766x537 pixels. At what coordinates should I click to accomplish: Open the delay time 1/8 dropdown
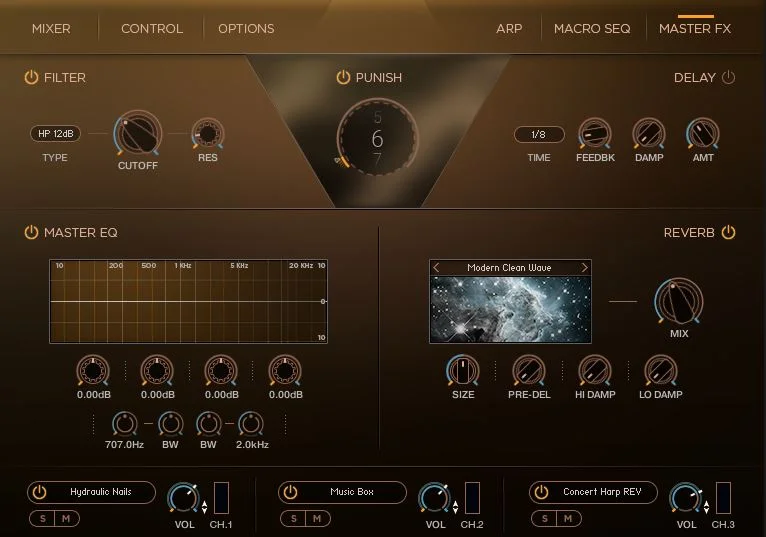[x=539, y=134]
